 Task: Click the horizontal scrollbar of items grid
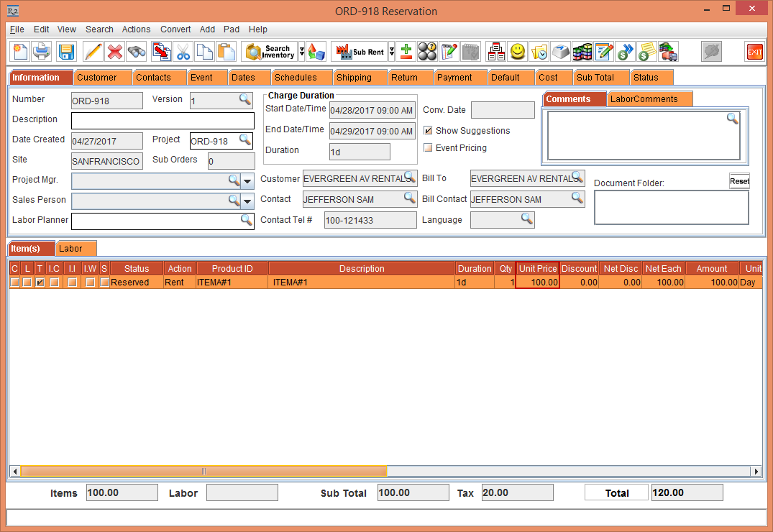[x=203, y=472]
